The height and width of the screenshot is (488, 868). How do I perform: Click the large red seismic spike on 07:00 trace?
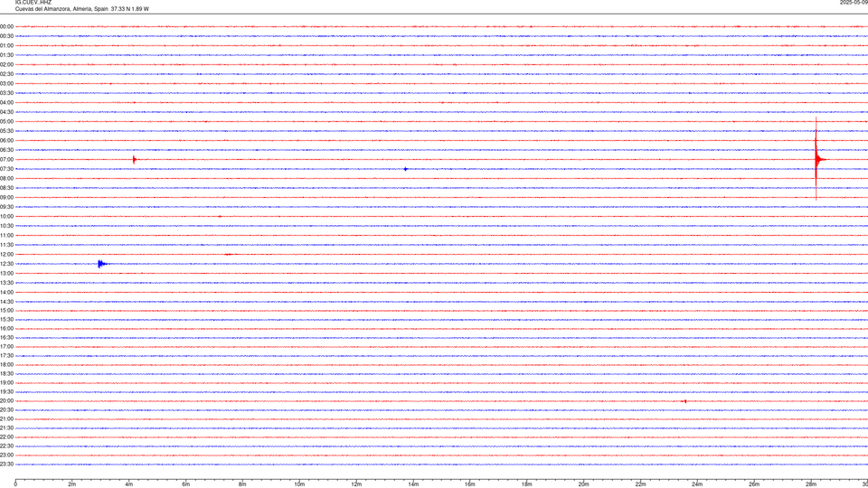pyautogui.click(x=816, y=159)
